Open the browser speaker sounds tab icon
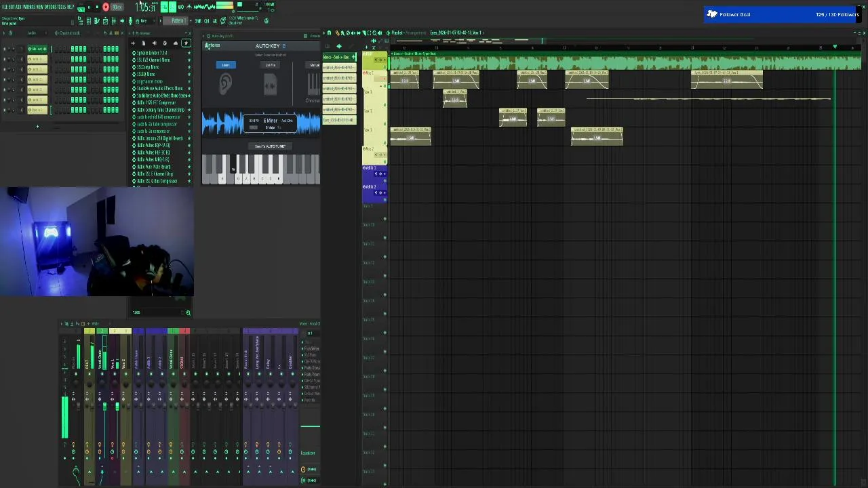868x488 pixels. [155, 43]
